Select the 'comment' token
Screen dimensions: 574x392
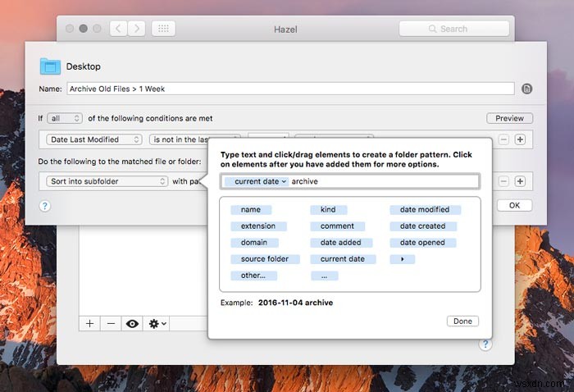point(337,226)
